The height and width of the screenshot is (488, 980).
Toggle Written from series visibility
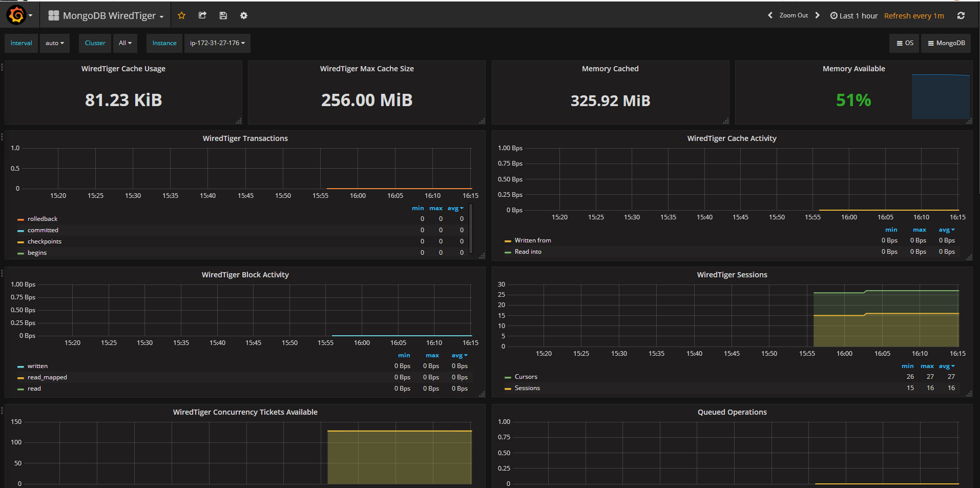[x=533, y=240]
